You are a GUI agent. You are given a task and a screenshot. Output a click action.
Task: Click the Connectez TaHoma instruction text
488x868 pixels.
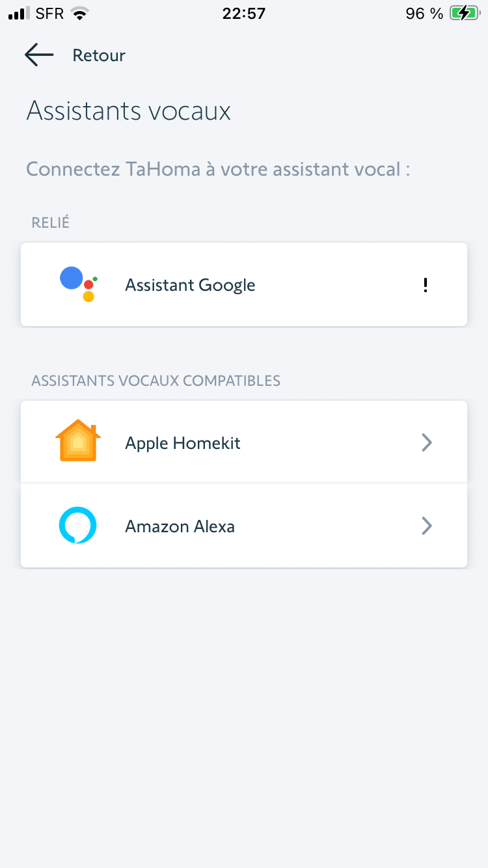[218, 169]
